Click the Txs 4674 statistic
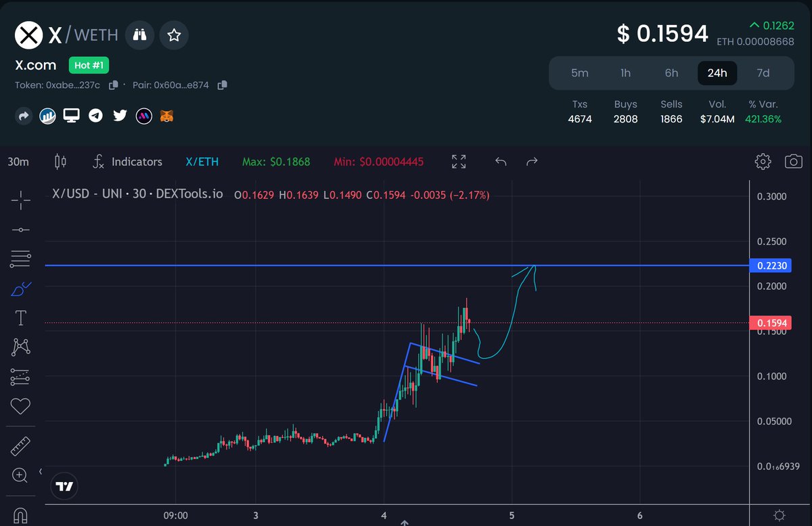 point(580,112)
